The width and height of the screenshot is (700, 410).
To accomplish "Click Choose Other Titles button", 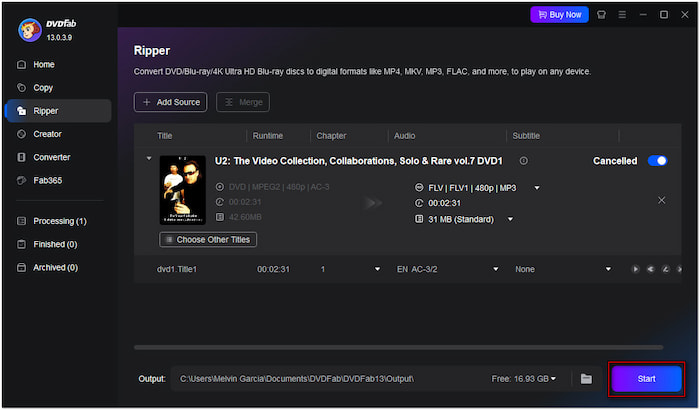I will [x=208, y=239].
